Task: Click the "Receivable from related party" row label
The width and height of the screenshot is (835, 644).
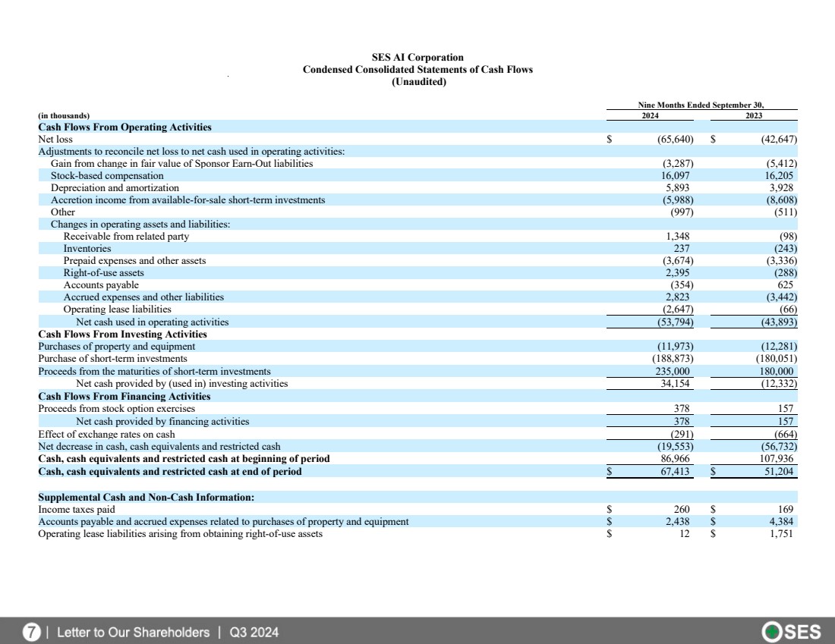Action: coord(126,237)
